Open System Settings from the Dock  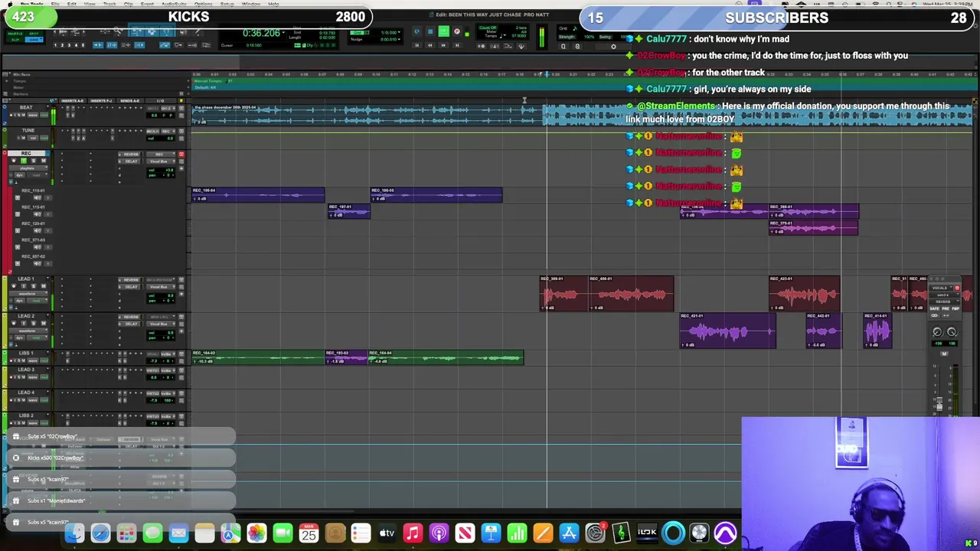coord(596,533)
